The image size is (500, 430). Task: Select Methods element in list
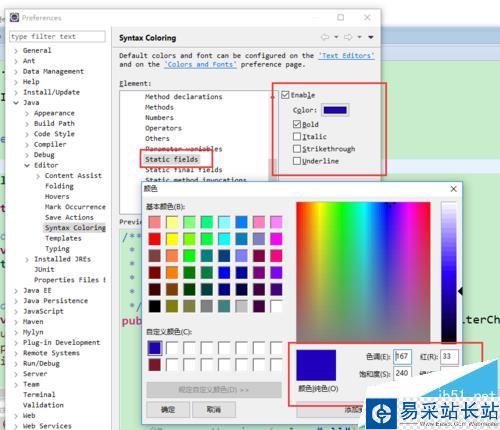[159, 107]
